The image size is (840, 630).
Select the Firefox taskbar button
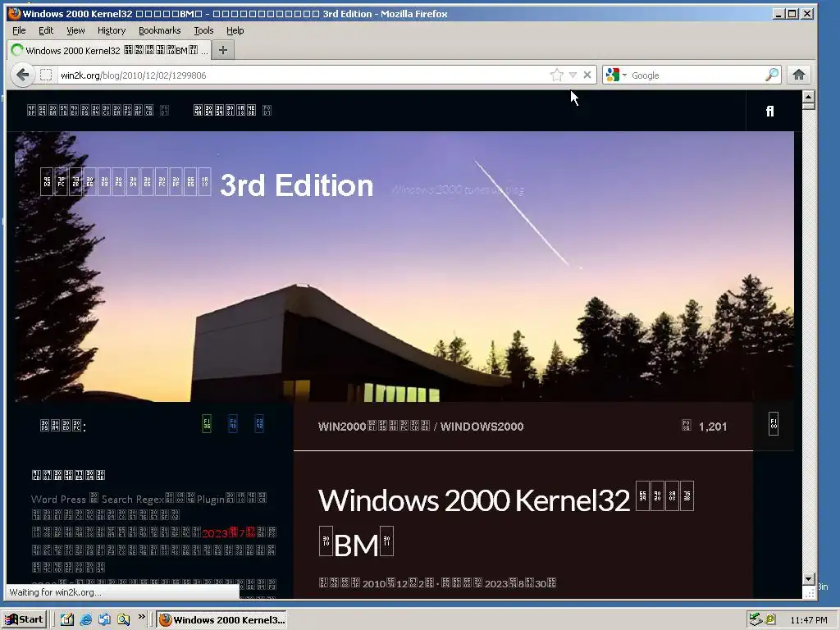(221, 620)
